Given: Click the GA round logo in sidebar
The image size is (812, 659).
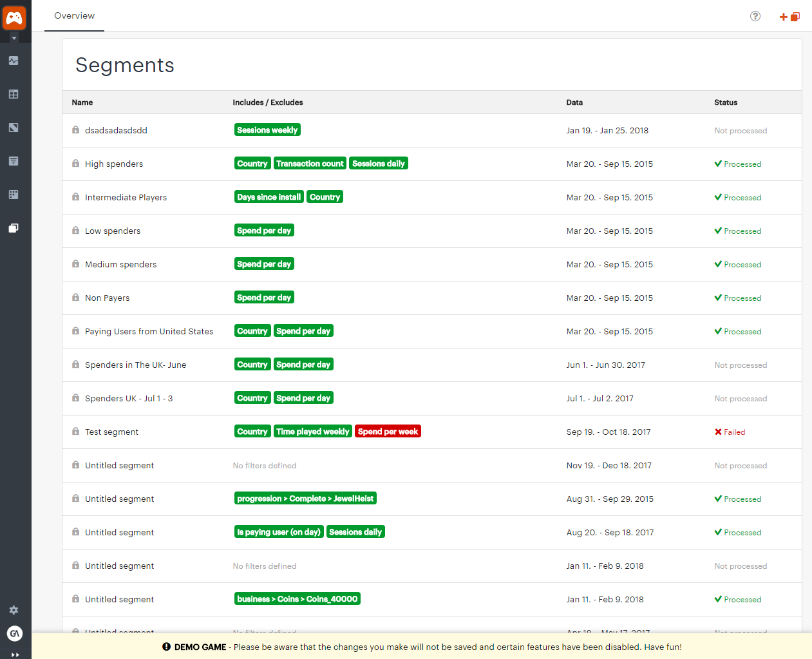Looking at the screenshot, I should pos(14,634).
